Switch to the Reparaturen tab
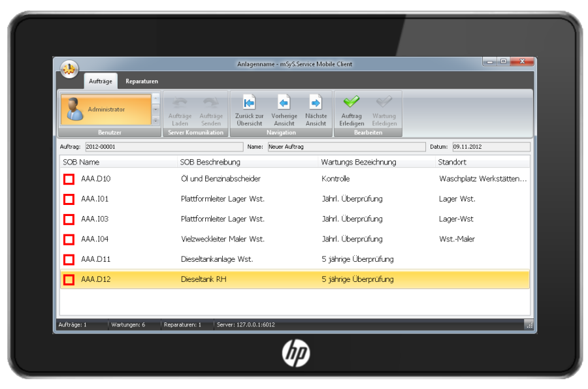 point(142,81)
